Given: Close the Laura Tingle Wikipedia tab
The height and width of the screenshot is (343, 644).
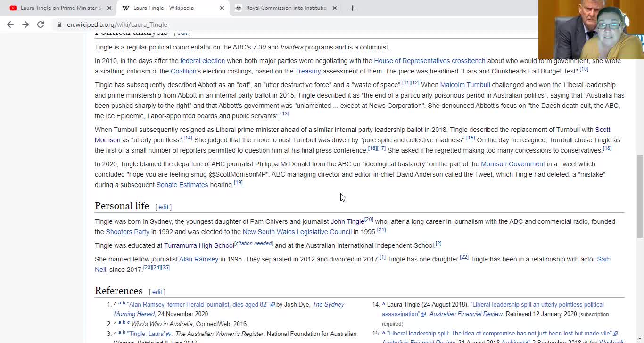Looking at the screenshot, I should point(222,8).
